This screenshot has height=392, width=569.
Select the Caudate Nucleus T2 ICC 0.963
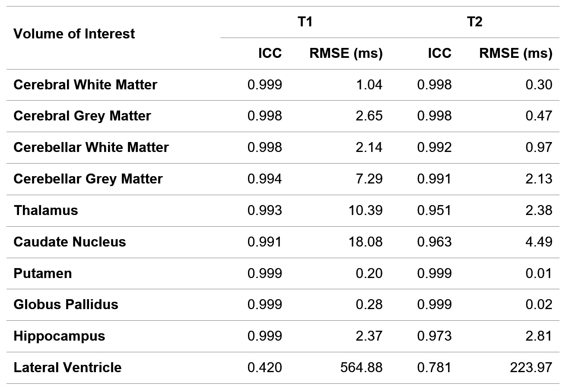click(434, 242)
